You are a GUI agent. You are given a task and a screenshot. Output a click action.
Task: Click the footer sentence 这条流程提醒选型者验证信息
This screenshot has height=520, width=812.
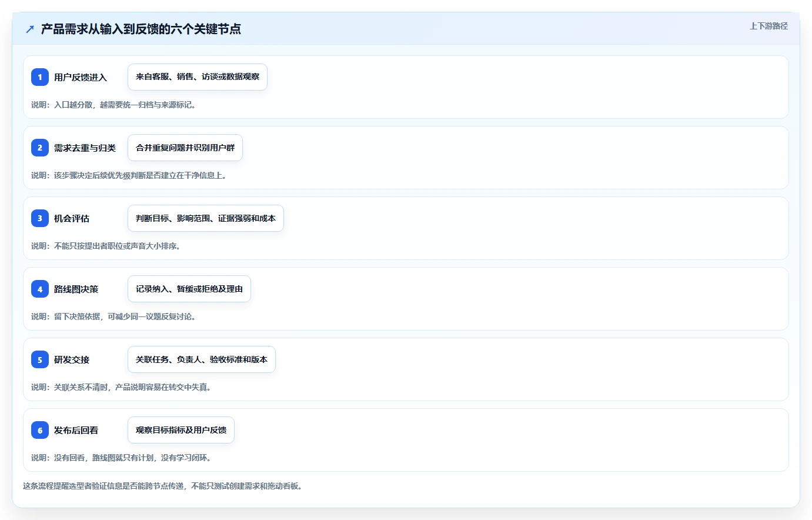(x=163, y=486)
